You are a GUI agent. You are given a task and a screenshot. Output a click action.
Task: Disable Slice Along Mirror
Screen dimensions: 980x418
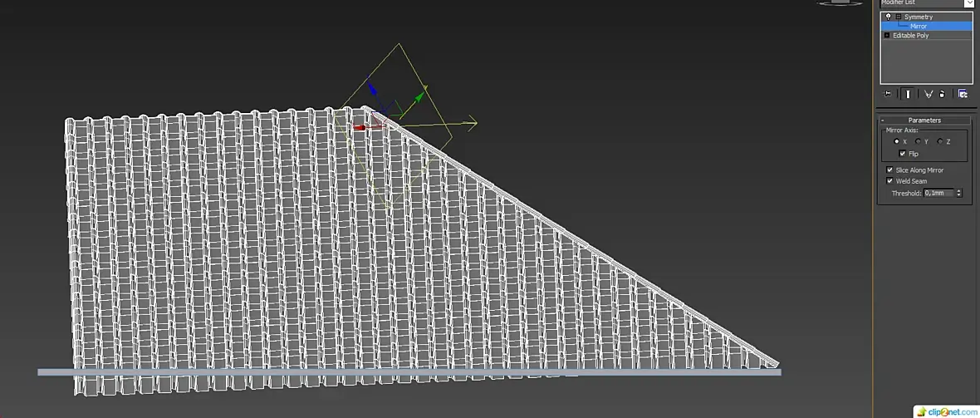coord(890,170)
